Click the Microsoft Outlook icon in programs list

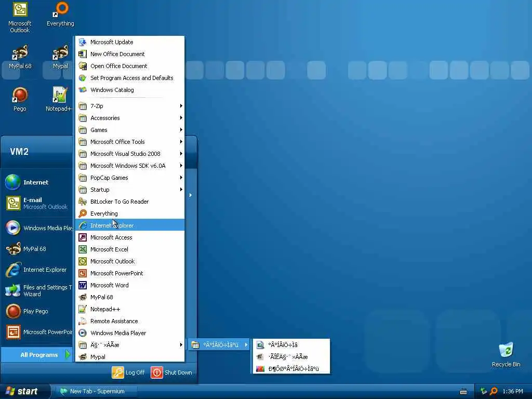tap(83, 261)
